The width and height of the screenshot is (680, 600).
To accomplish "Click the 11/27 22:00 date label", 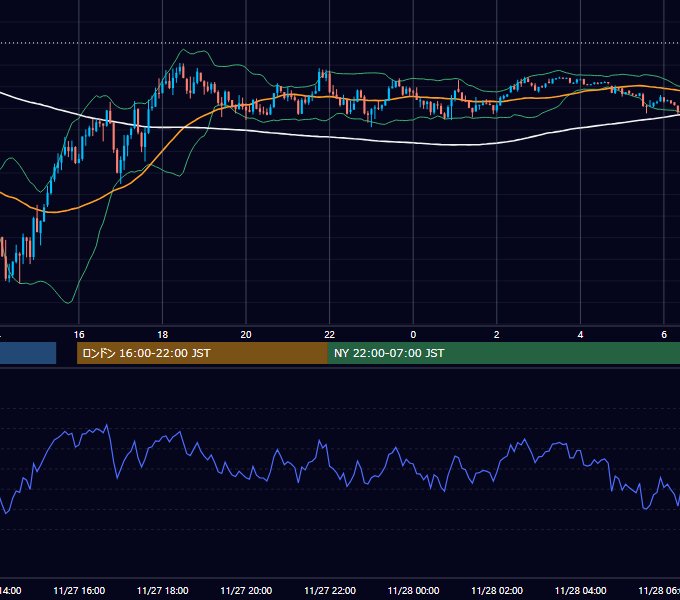I will (x=330, y=590).
